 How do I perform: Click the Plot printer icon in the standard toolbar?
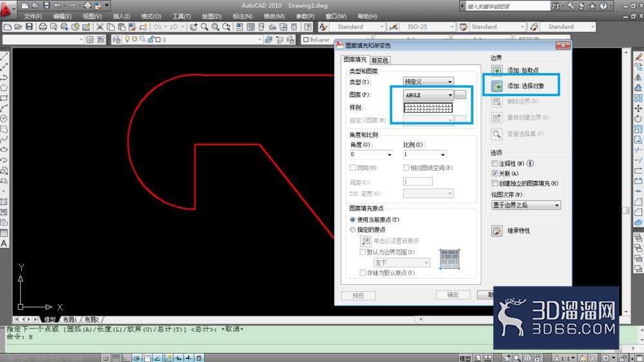click(x=43, y=26)
